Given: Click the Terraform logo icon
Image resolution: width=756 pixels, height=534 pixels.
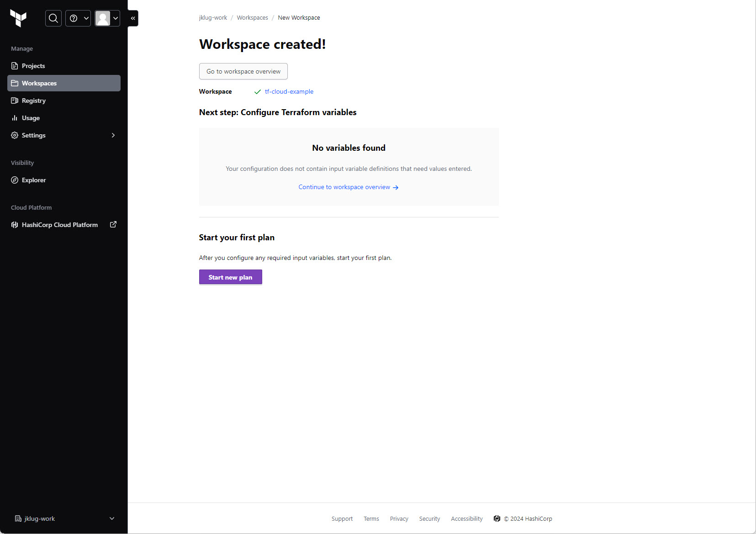Looking at the screenshot, I should point(18,18).
